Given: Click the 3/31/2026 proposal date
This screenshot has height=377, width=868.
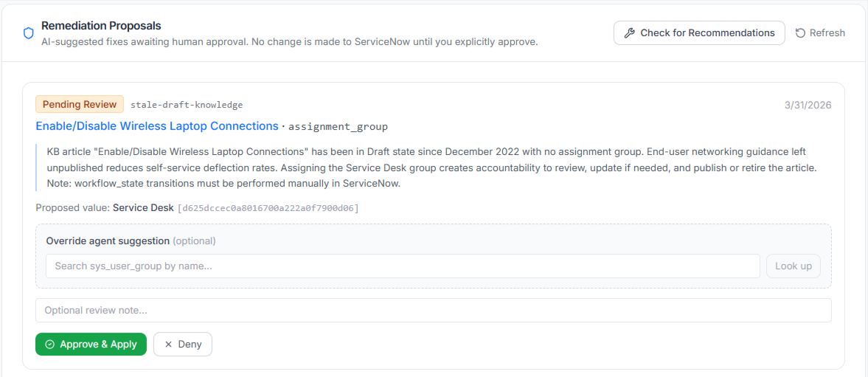Looking at the screenshot, I should point(808,105).
